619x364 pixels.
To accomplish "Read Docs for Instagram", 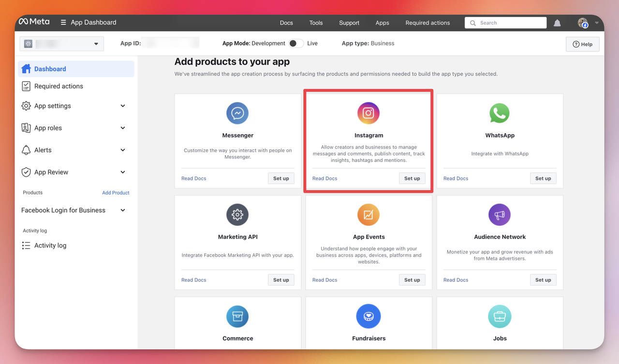I will click(x=324, y=178).
